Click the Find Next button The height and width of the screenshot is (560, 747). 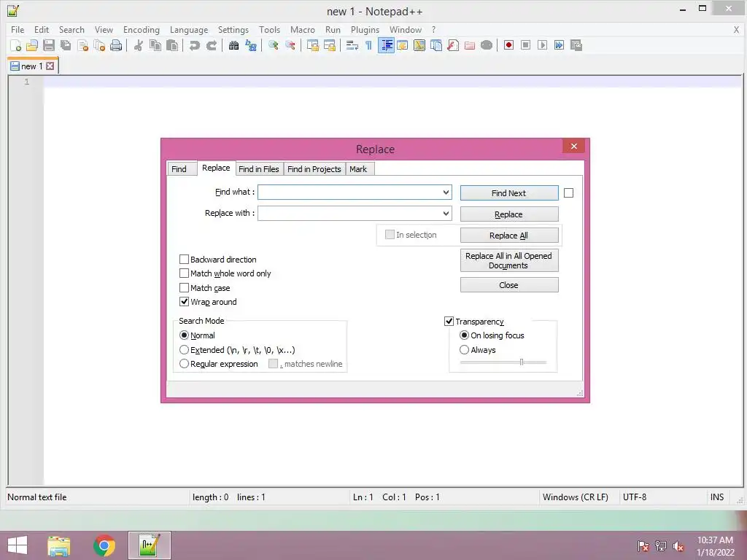coord(508,192)
